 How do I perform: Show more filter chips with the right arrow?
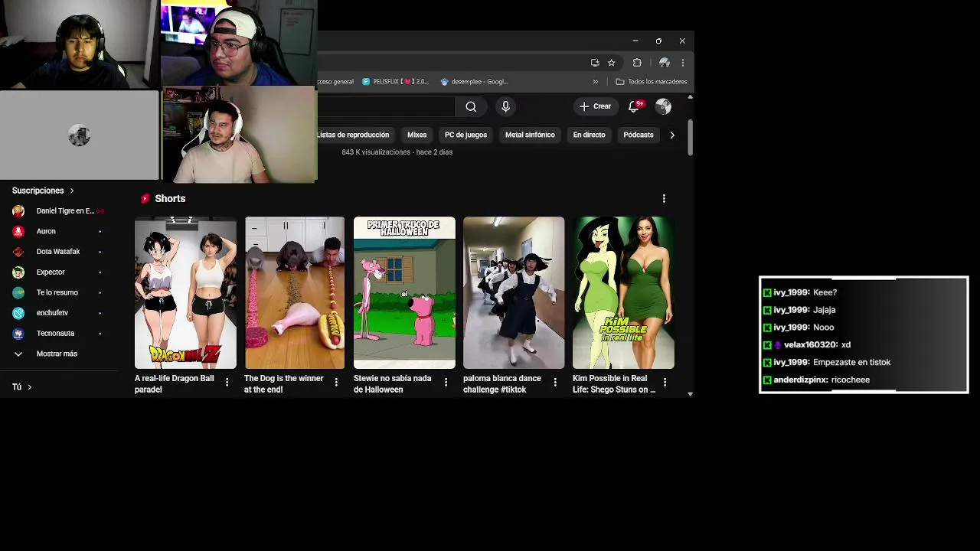pos(672,135)
